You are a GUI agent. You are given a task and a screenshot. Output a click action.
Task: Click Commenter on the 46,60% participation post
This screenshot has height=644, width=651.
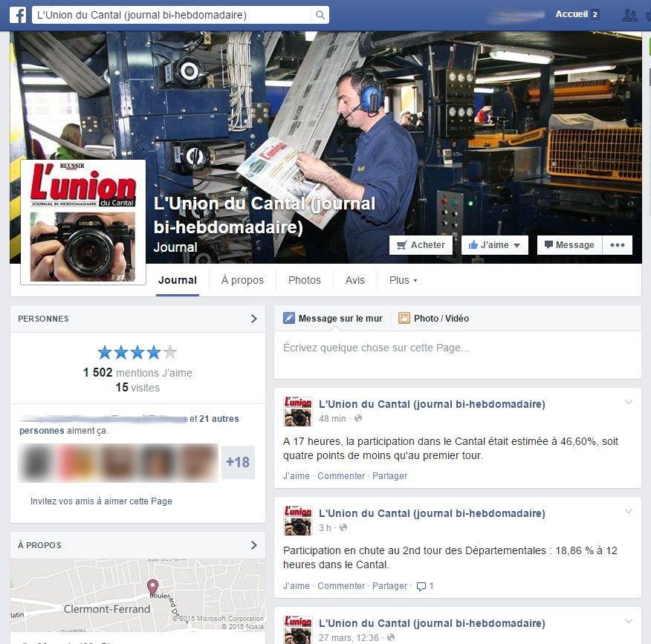(x=341, y=476)
